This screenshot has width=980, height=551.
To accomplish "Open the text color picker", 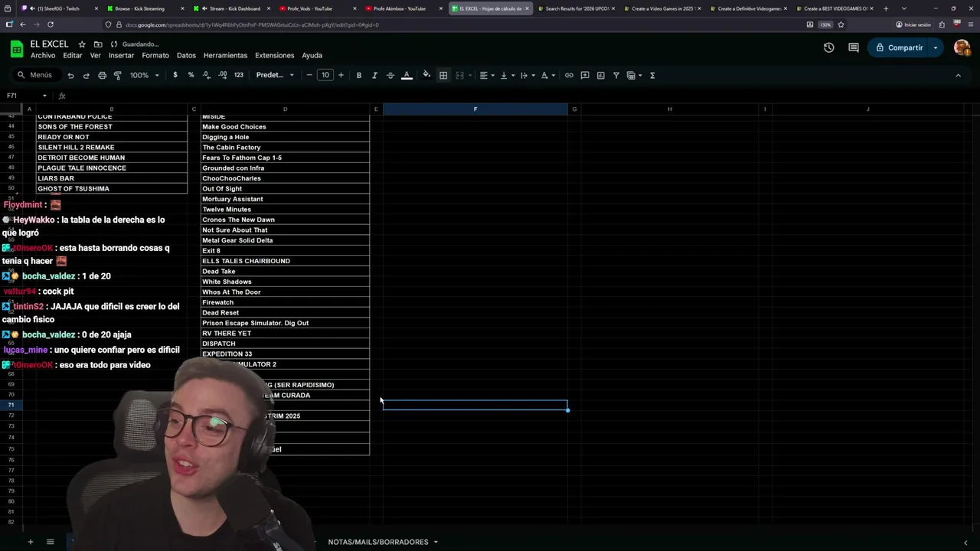I will [407, 75].
